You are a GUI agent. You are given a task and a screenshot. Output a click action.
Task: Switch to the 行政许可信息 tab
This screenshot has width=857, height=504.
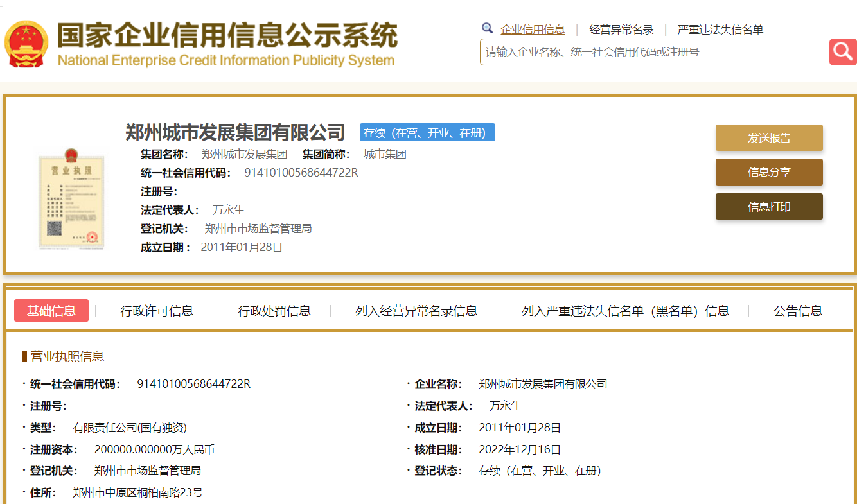(x=157, y=311)
